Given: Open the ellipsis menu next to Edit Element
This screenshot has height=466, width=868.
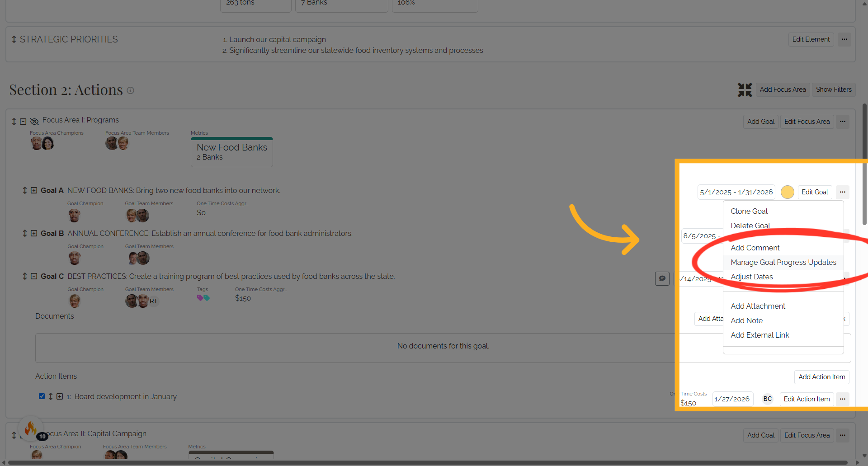Looking at the screenshot, I should pos(844,39).
